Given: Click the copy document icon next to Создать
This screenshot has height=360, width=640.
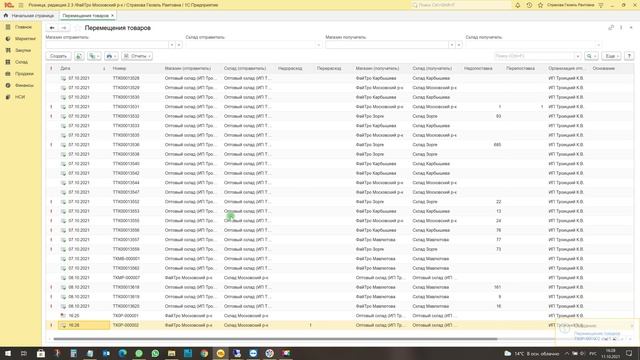Looking at the screenshot, I should (x=79, y=56).
